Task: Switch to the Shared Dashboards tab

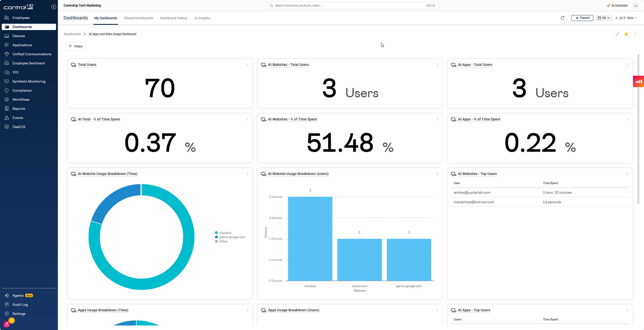Action: pyautogui.click(x=139, y=18)
